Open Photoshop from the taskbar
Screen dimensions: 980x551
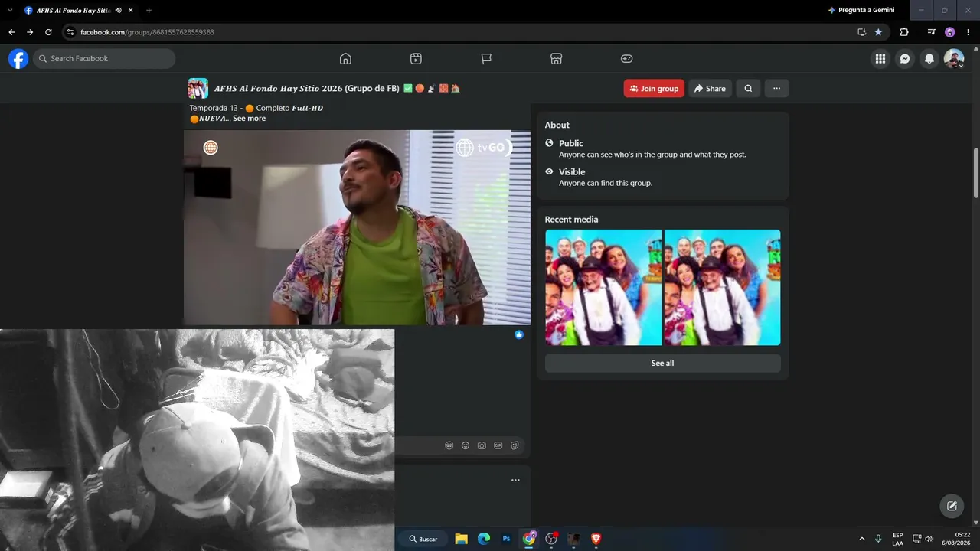[x=506, y=539]
